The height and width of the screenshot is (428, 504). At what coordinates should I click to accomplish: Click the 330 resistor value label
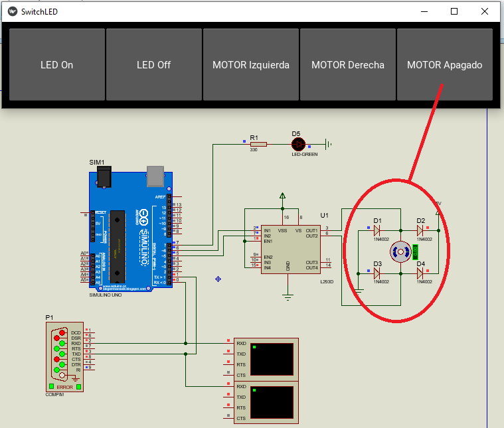pos(254,150)
